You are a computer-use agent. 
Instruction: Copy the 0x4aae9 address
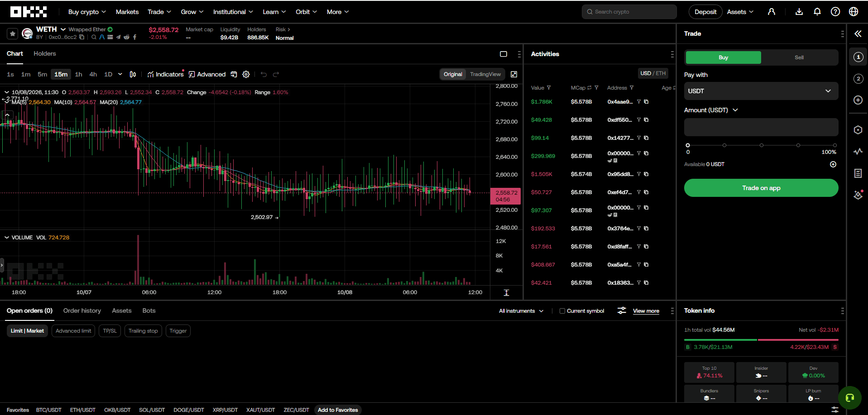pos(646,102)
